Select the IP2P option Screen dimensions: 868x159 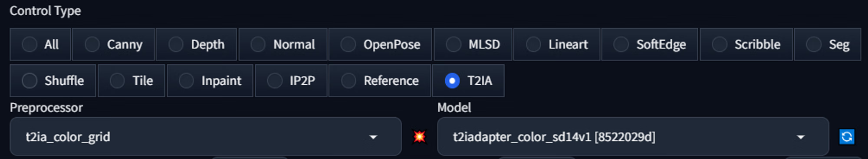pos(291,80)
